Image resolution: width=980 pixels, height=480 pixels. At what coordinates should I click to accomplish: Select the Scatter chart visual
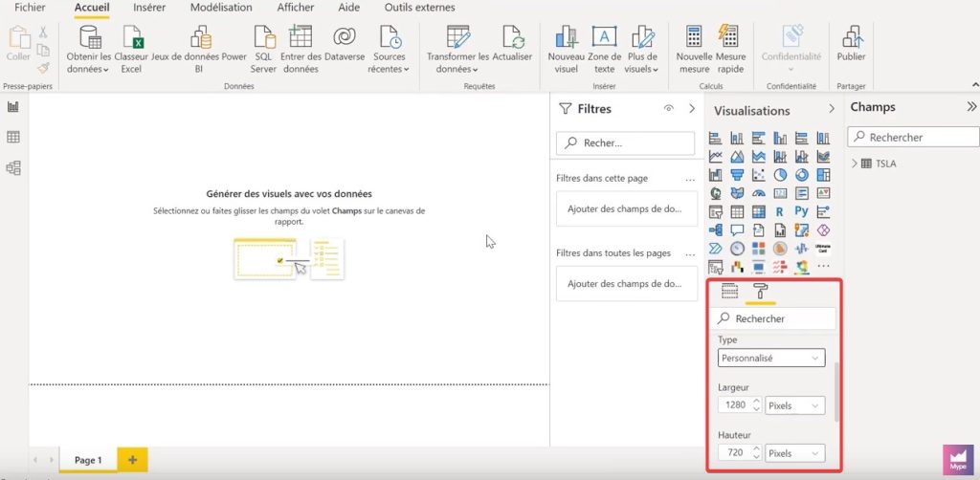coord(759,175)
